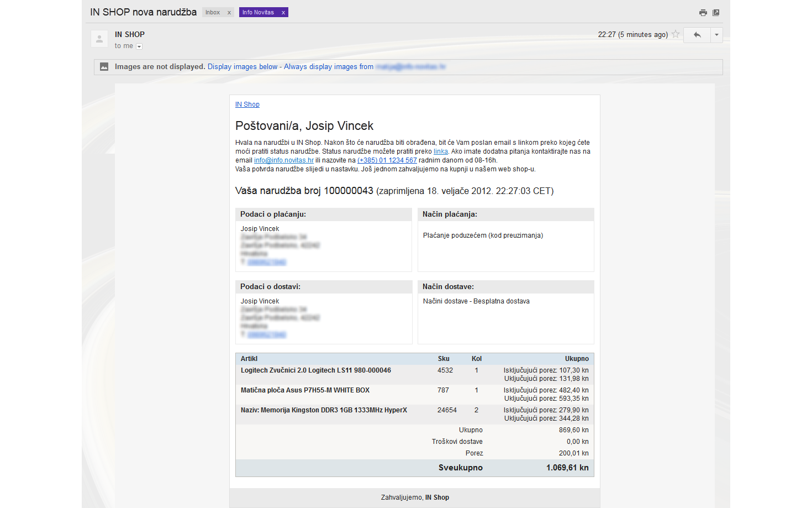Click 'Zahvaljujemo, IN Shop' footer text
Image resolution: width=812 pixels, height=508 pixels.
[x=415, y=497]
